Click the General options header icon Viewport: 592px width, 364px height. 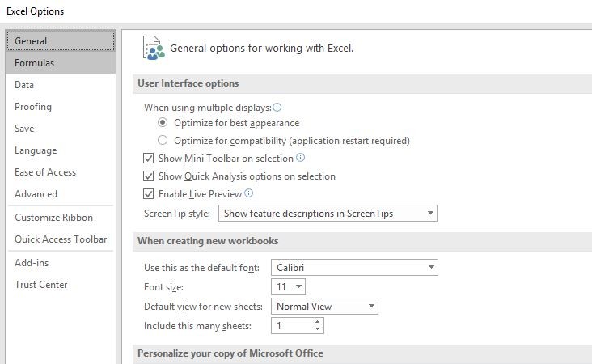[154, 48]
